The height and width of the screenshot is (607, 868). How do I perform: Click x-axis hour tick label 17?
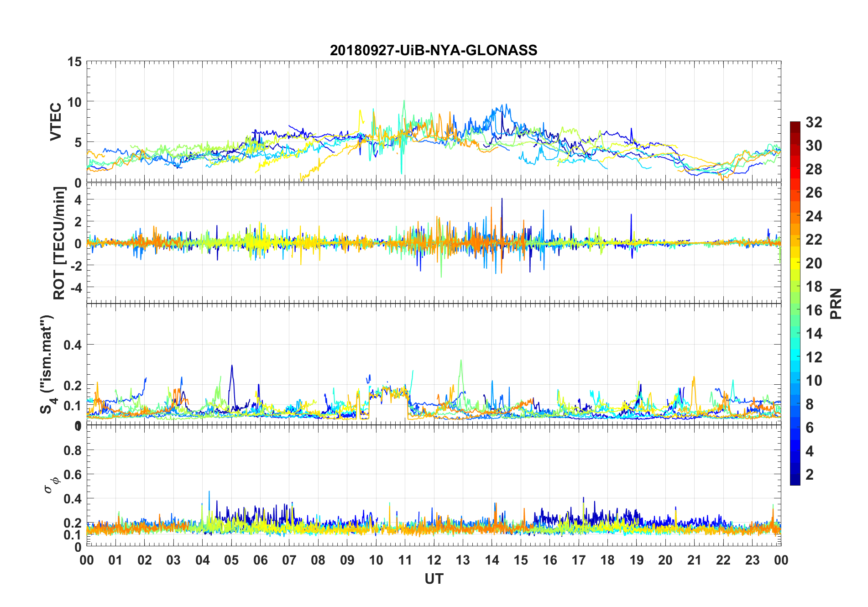pyautogui.click(x=579, y=560)
